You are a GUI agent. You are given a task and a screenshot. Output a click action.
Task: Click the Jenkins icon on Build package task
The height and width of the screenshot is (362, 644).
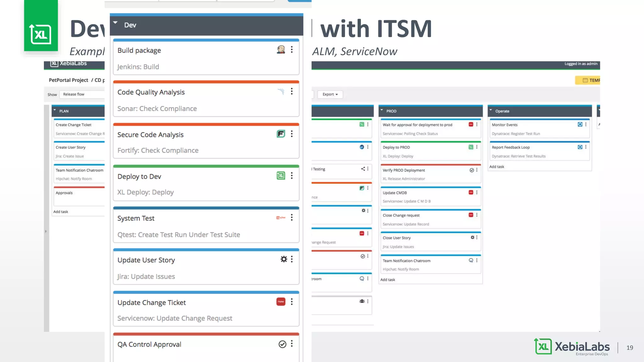coord(281,50)
